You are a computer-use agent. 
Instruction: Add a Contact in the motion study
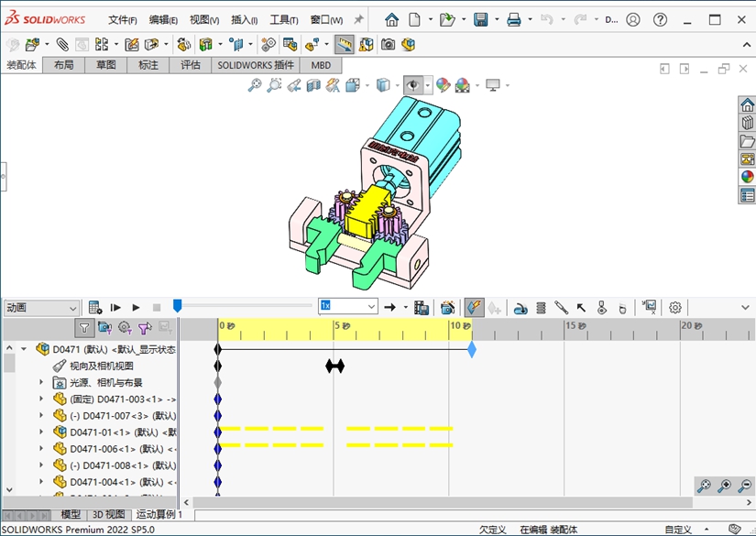coord(602,308)
